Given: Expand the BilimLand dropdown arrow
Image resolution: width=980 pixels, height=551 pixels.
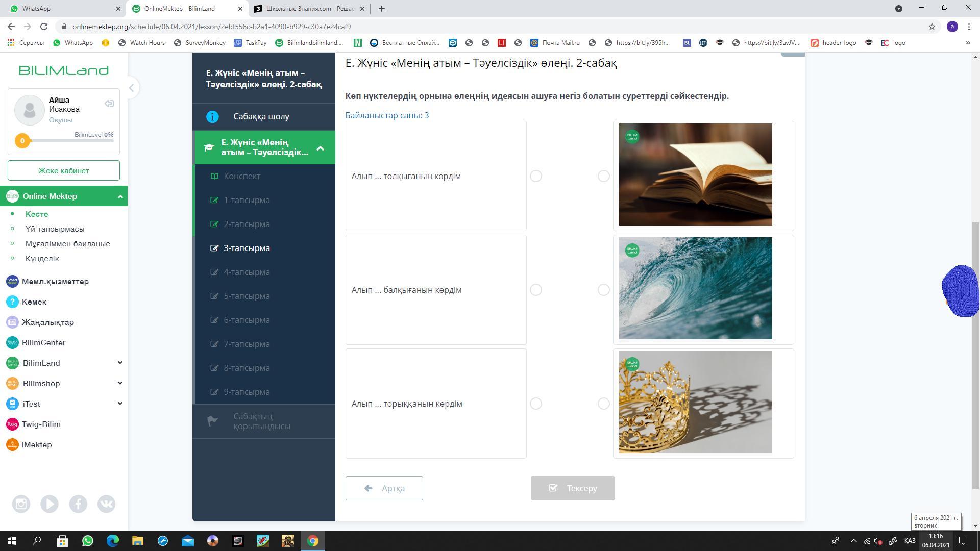Looking at the screenshot, I should [120, 363].
